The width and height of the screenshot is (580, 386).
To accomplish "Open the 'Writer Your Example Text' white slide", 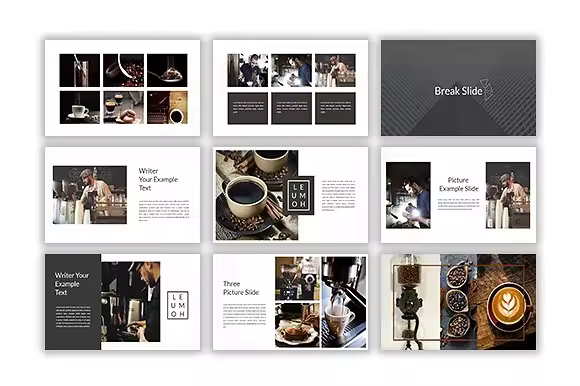I will point(122,195).
